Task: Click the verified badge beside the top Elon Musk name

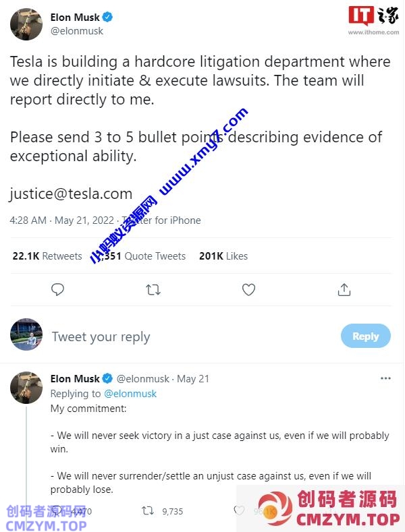Action: pyautogui.click(x=107, y=18)
